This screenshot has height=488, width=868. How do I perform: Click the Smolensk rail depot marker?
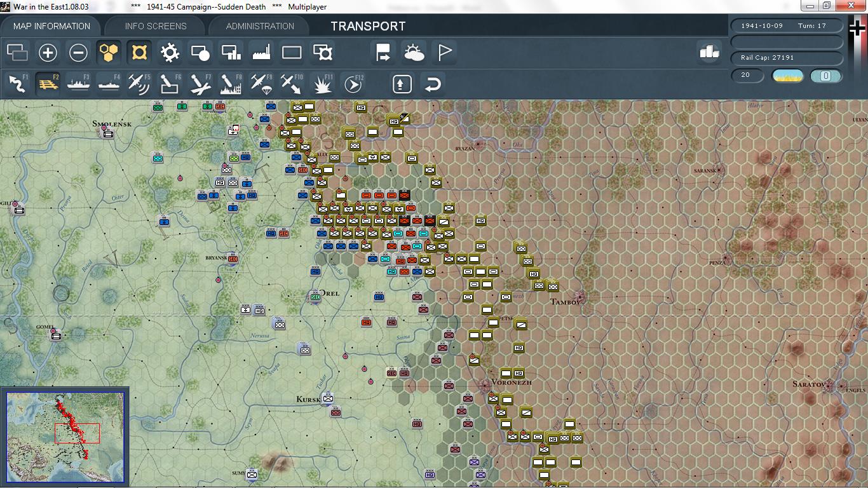coord(108,133)
